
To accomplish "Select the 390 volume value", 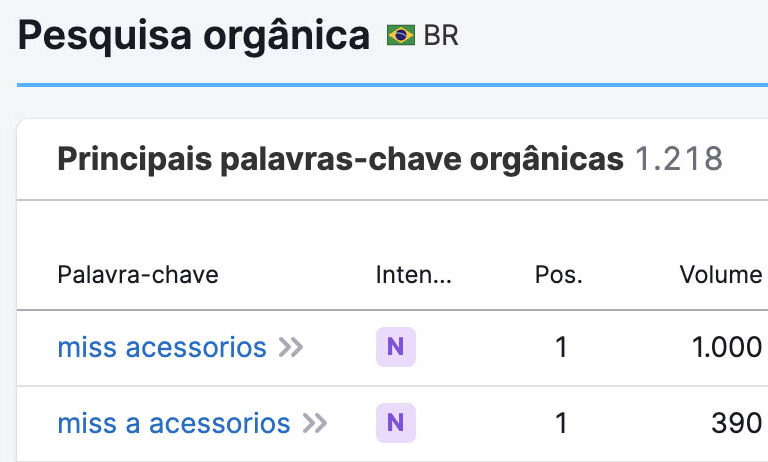I will 736,423.
